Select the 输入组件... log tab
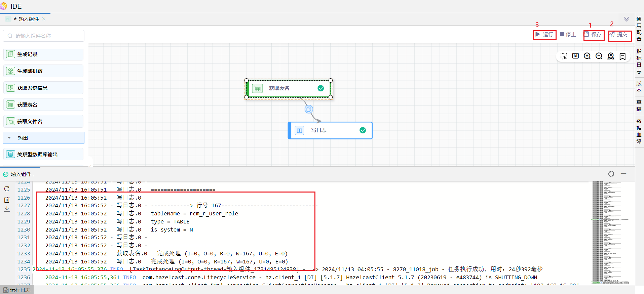 pyautogui.click(x=20, y=174)
